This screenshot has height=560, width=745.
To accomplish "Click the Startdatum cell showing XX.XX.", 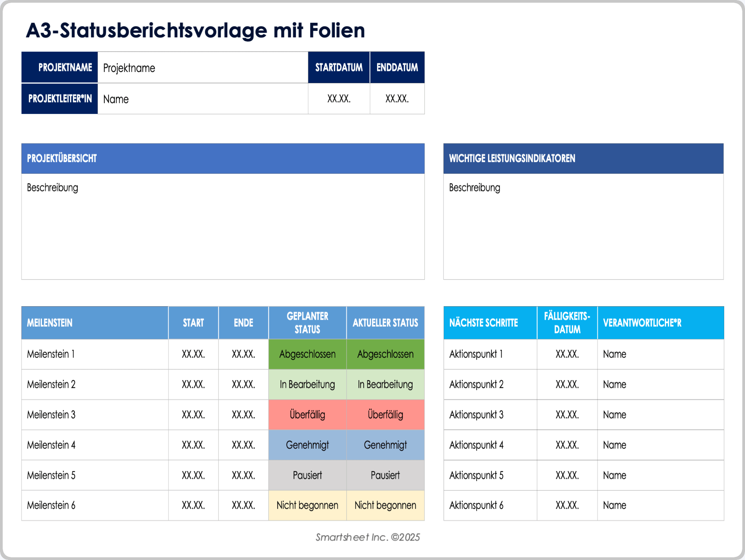I will (339, 99).
